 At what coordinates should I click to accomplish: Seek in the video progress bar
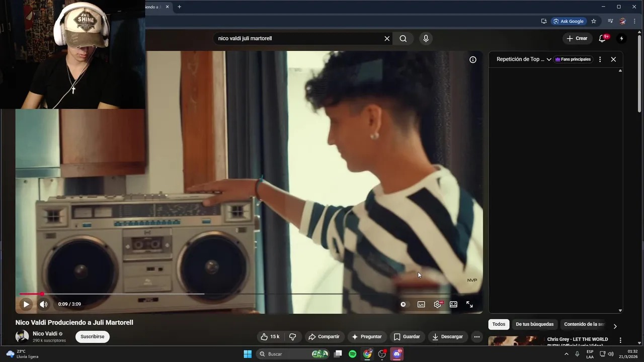249,294
